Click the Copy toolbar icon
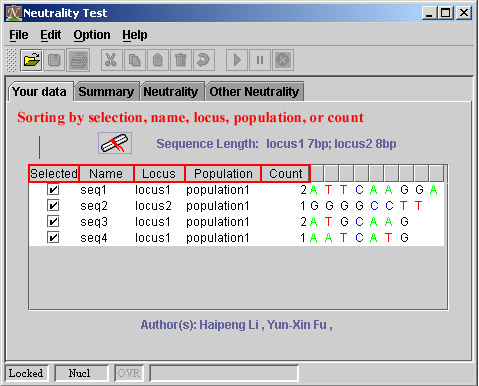 pyautogui.click(x=135, y=60)
